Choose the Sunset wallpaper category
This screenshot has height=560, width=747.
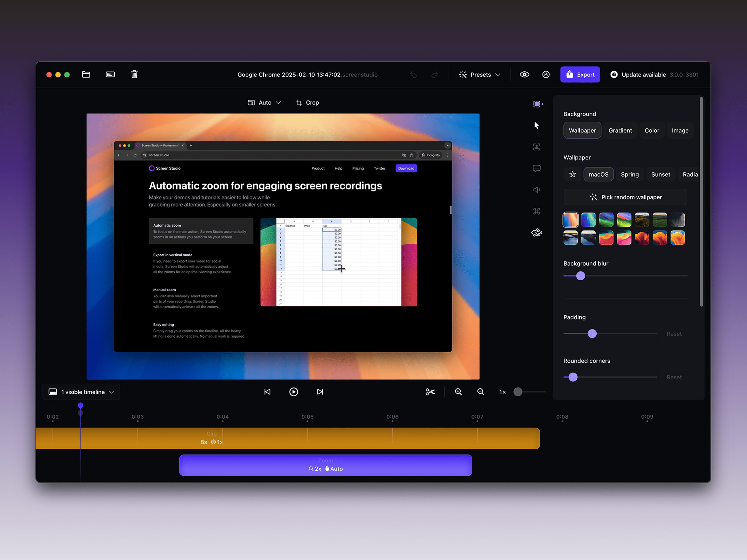[x=661, y=175]
